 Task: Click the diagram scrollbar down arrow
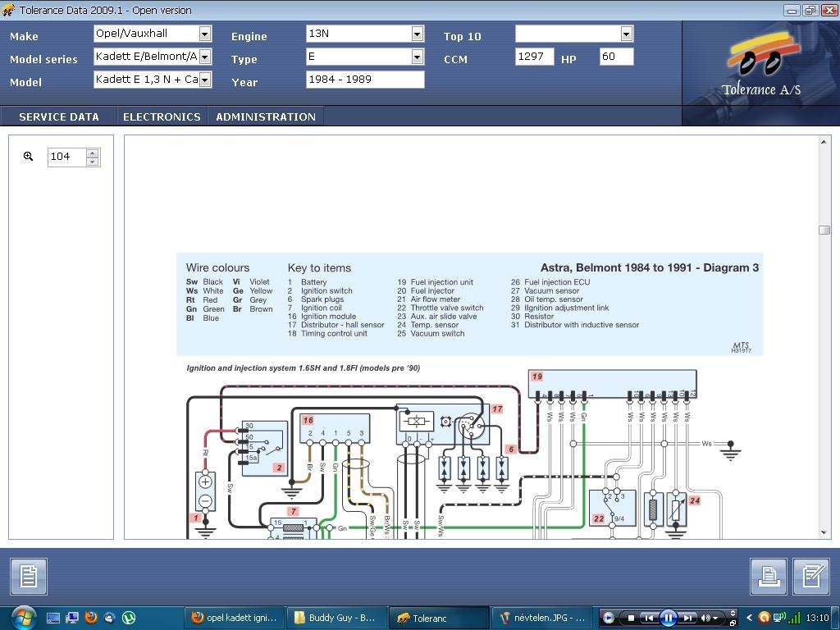pos(824,532)
